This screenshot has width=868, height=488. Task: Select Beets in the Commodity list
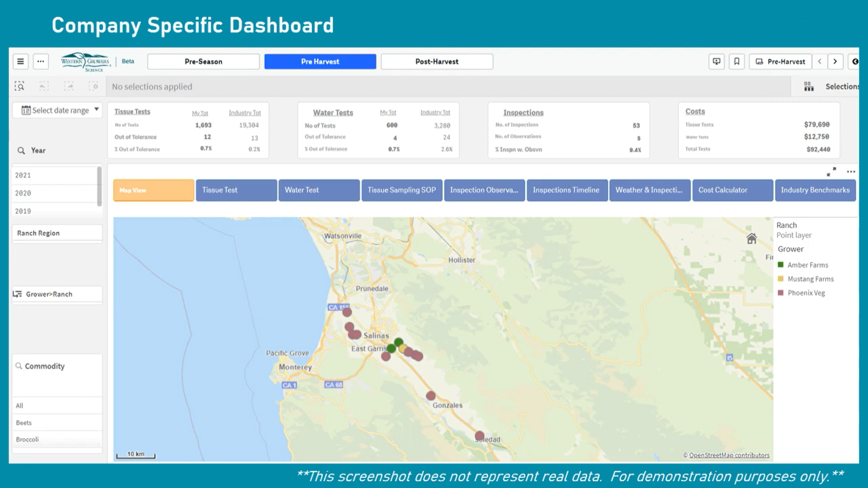pos(57,423)
